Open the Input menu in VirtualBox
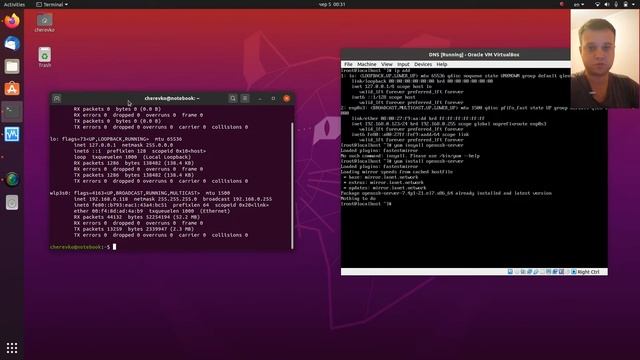Viewport: 640px width, 360px height. (x=403, y=64)
